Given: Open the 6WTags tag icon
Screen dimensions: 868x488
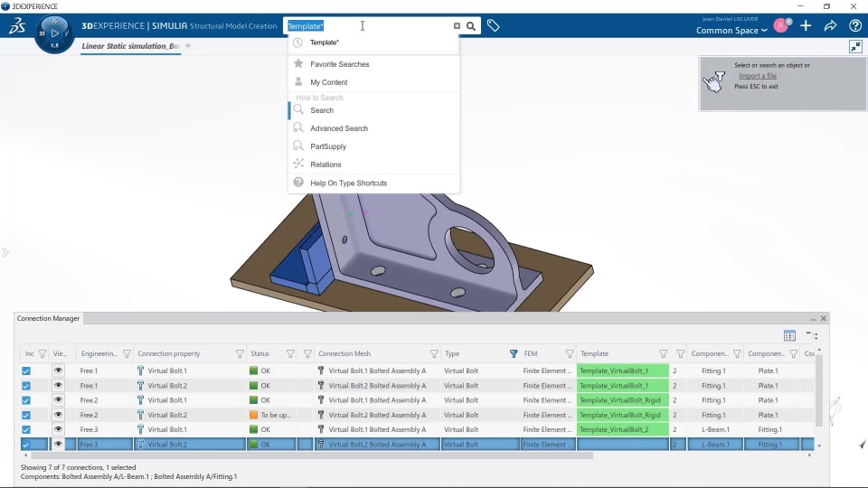Looking at the screenshot, I should 494,25.
